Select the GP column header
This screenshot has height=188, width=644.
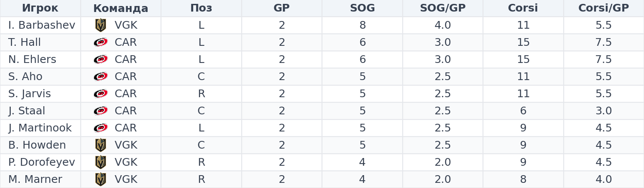click(x=282, y=8)
